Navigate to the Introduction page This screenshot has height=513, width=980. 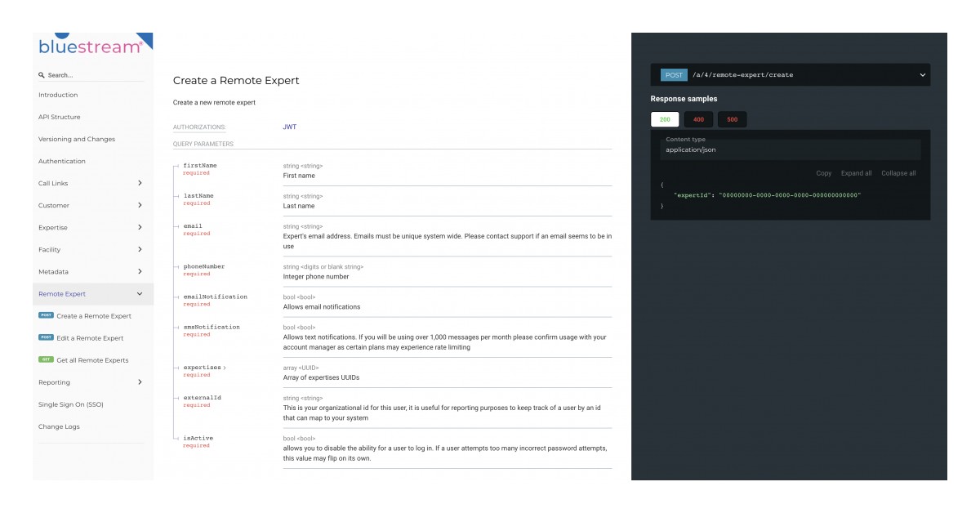point(60,95)
